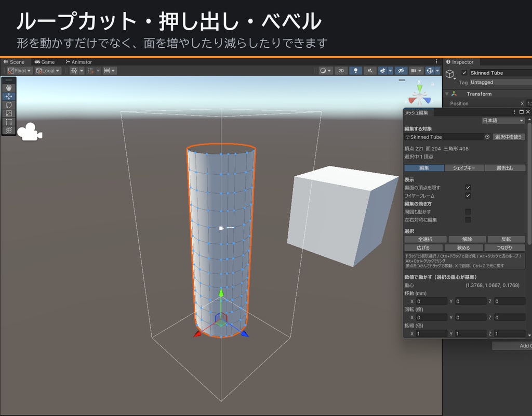Select the 編集 tab
Screen dimensions: 532x416
coord(424,168)
